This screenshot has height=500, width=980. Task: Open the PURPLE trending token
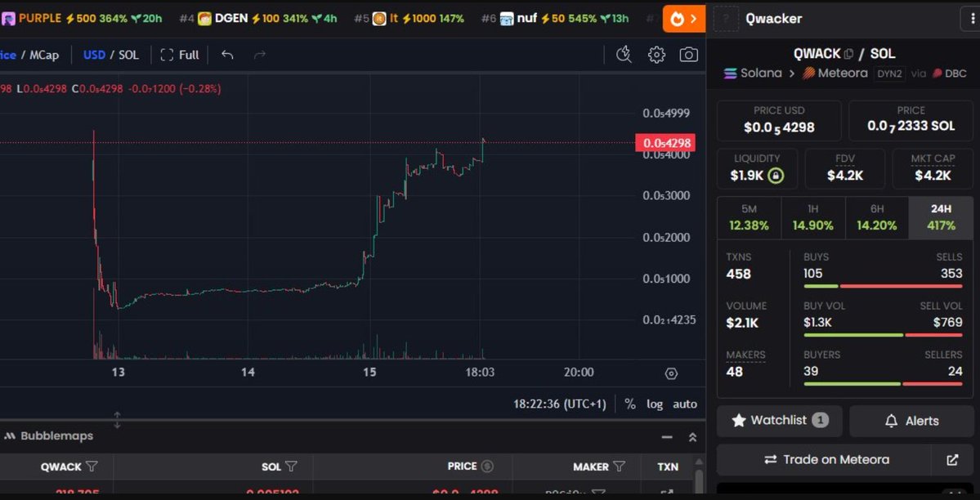(x=82, y=19)
